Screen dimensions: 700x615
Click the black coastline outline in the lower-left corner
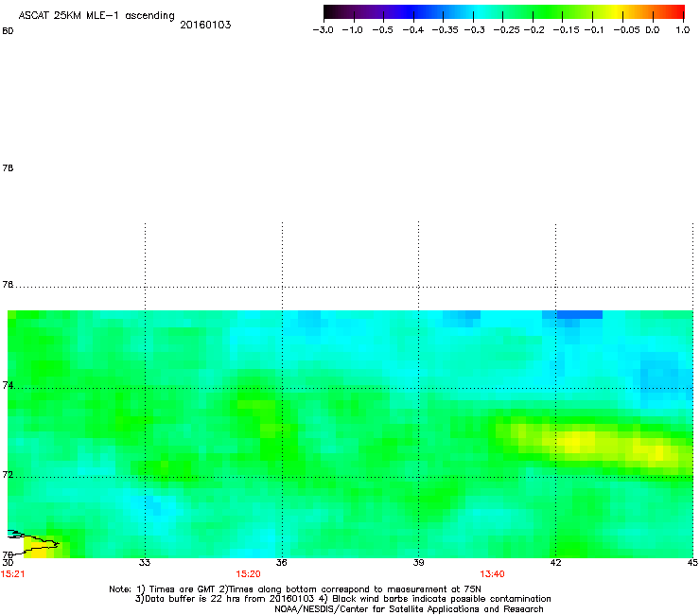[x=32, y=541]
